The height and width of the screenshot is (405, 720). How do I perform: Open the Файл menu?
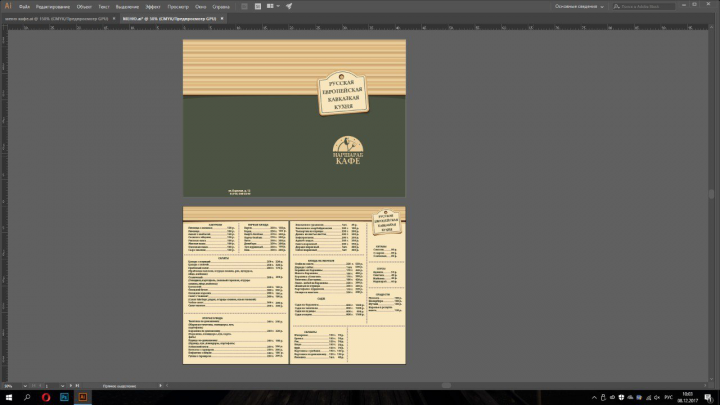point(24,7)
